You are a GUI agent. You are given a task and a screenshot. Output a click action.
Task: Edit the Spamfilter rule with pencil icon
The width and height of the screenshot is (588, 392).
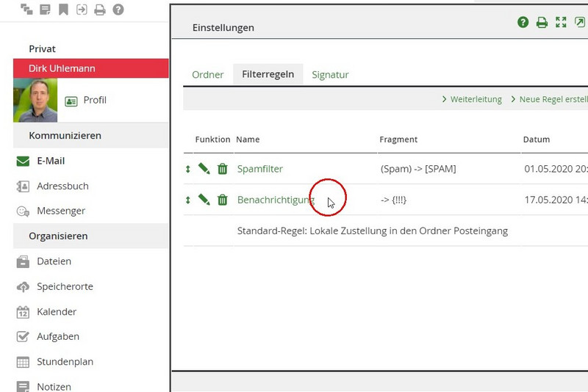(x=204, y=169)
